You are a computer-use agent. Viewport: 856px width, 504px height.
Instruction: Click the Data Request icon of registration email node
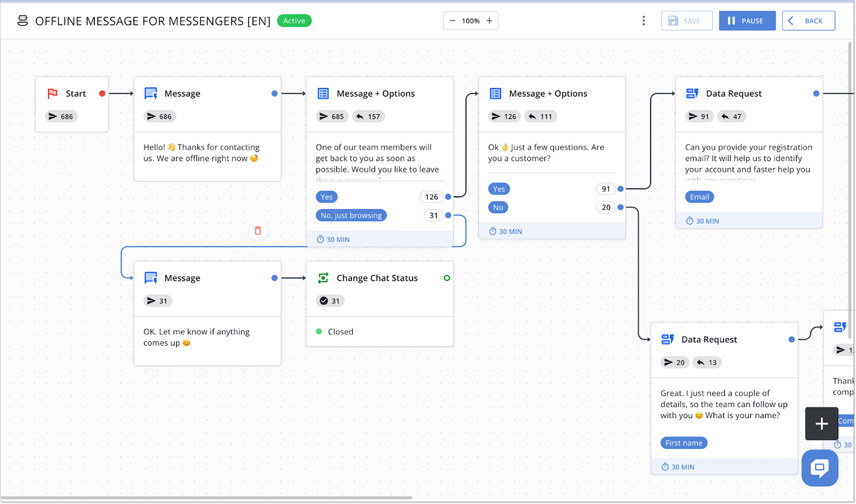point(692,93)
